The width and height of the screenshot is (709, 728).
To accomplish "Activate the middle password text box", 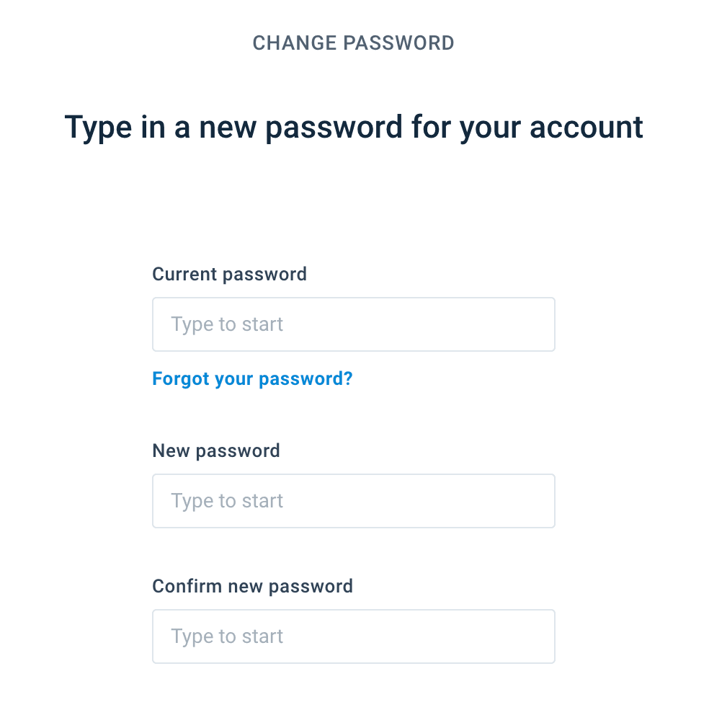I will click(x=353, y=501).
